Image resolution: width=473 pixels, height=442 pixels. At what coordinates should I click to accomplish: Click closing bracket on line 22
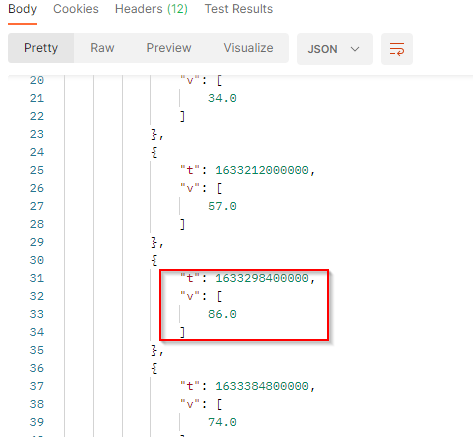tap(182, 116)
